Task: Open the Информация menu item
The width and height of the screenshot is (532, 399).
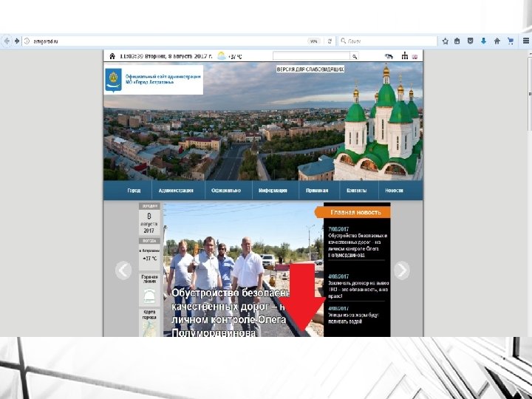Action: 273,191
